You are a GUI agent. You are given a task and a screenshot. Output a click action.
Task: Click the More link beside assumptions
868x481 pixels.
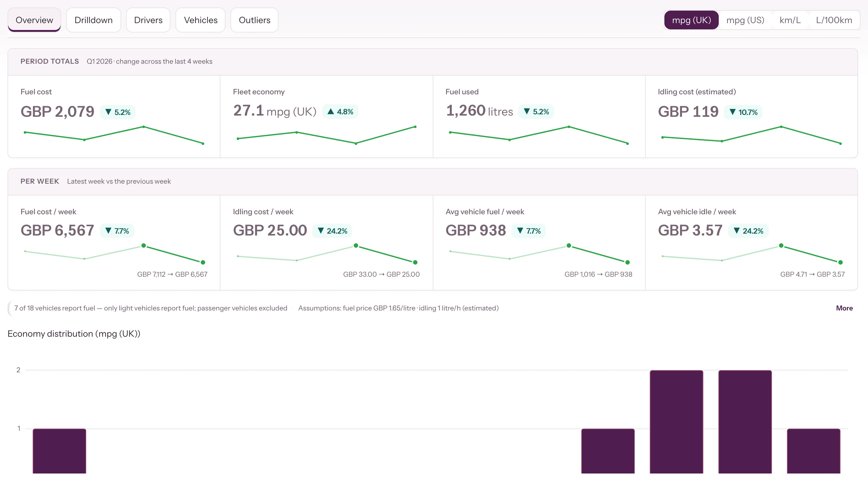coord(844,308)
